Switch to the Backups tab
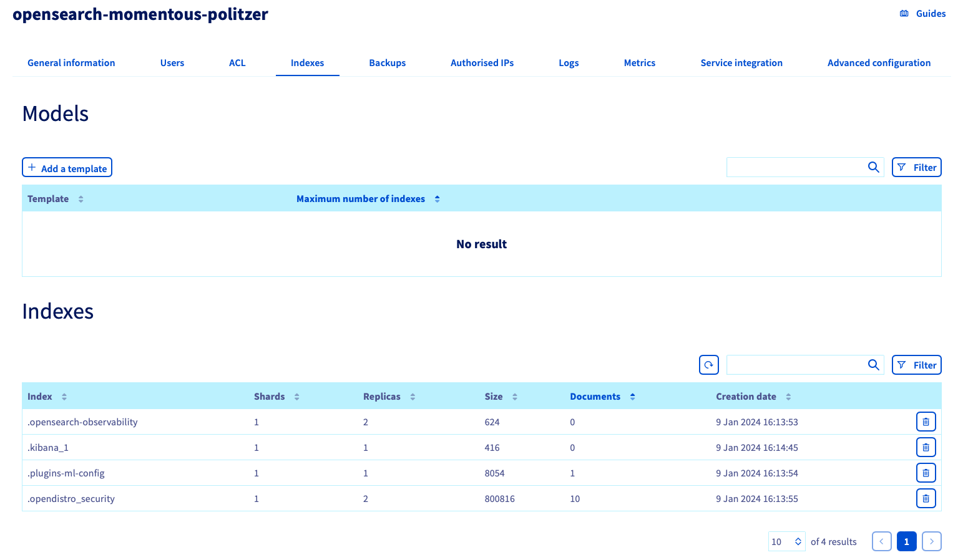The image size is (963, 560). click(x=387, y=62)
